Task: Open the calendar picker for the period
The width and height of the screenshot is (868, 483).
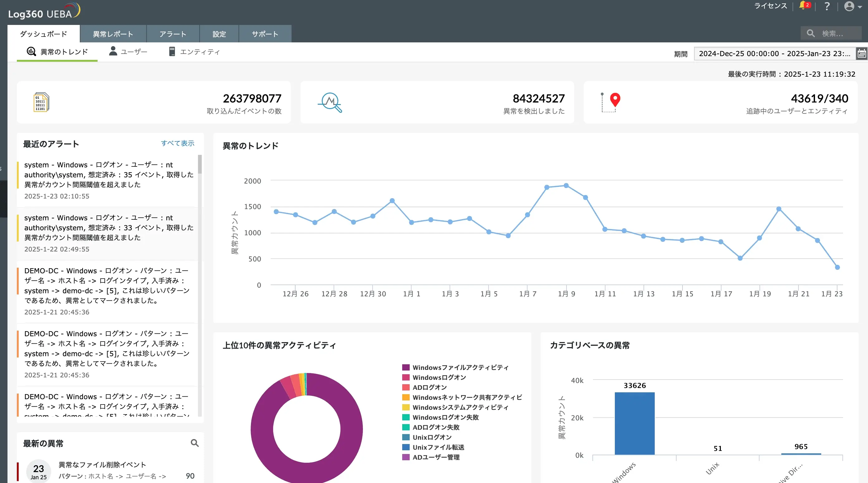Action: pos(861,54)
